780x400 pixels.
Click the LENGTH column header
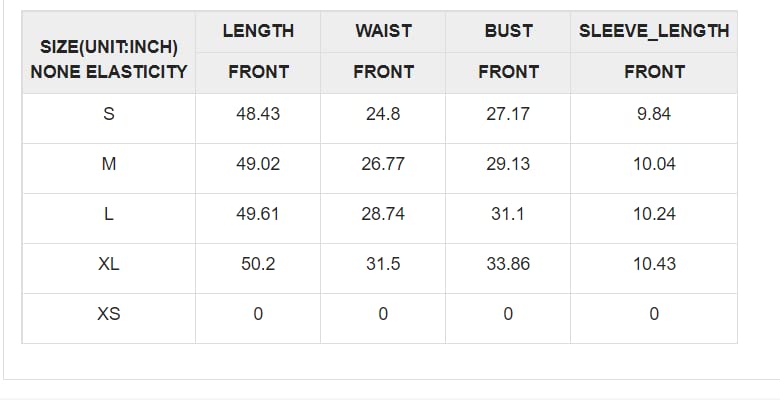coord(258,31)
